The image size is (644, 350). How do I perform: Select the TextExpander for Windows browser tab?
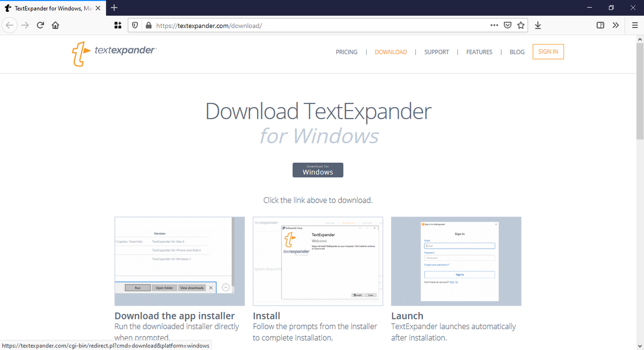53,8
